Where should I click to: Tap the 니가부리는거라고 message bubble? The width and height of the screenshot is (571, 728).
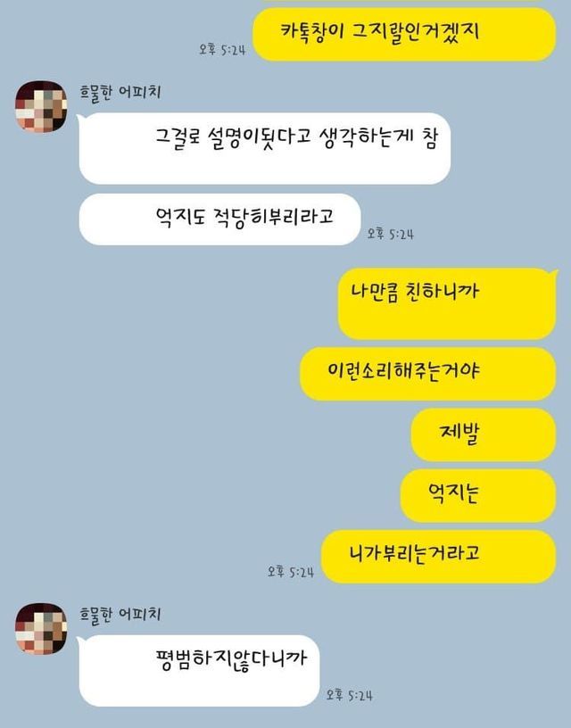point(438,557)
